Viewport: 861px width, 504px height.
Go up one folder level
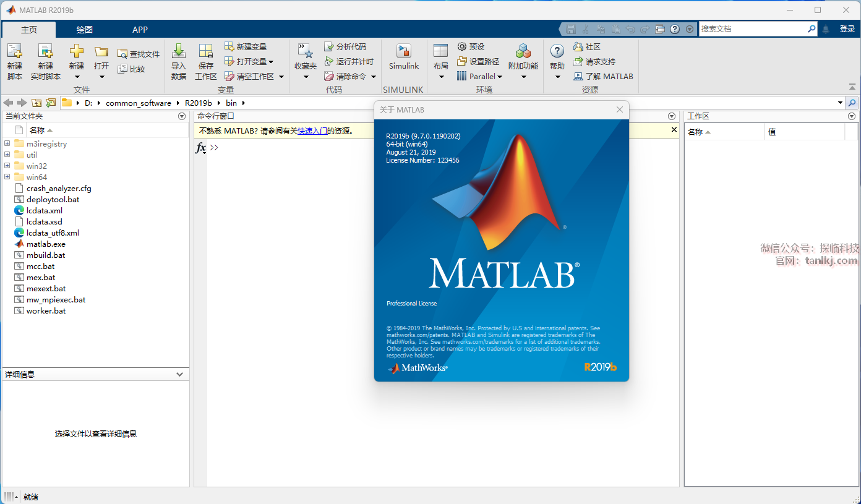(36, 103)
